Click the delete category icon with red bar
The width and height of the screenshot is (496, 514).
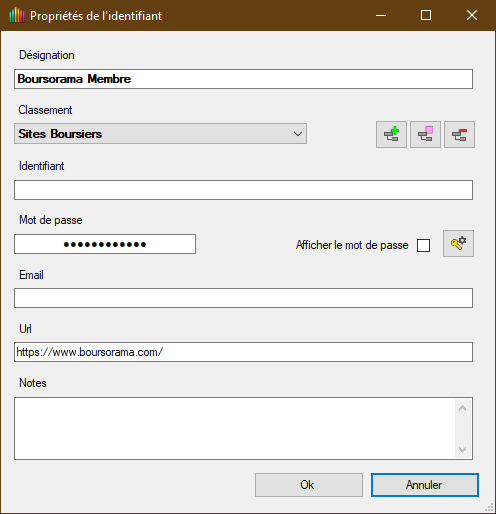(x=459, y=134)
